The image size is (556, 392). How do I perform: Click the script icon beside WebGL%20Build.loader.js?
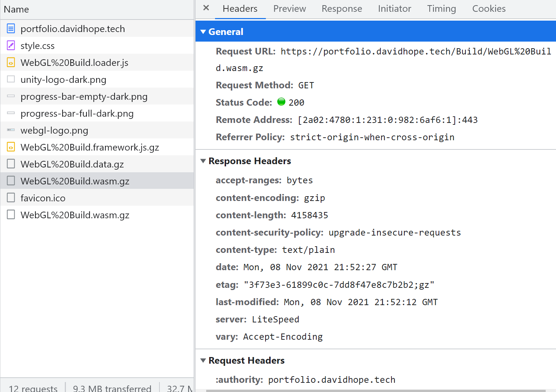pyautogui.click(x=11, y=63)
